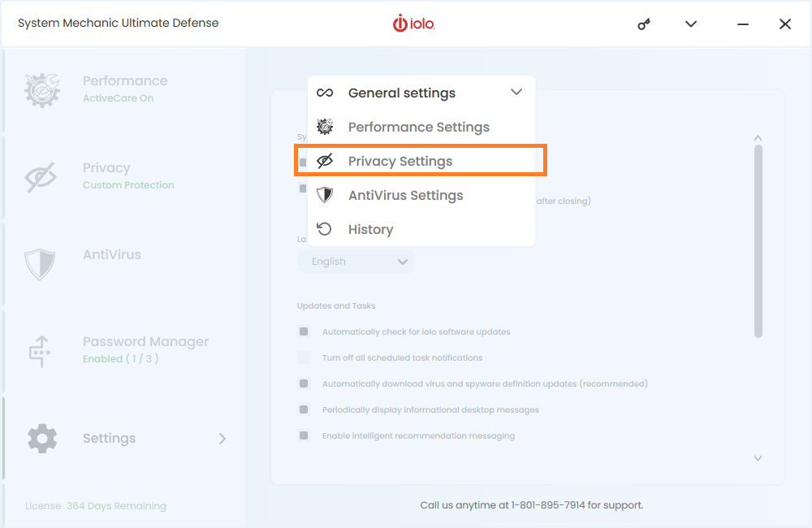
Task: Toggle the checkbox left of 'after closing' option
Action: (303, 188)
